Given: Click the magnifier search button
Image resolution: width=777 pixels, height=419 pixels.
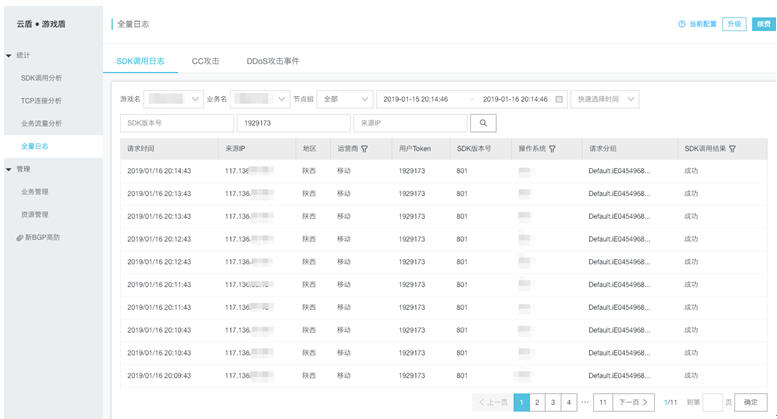Looking at the screenshot, I should pyautogui.click(x=483, y=123).
